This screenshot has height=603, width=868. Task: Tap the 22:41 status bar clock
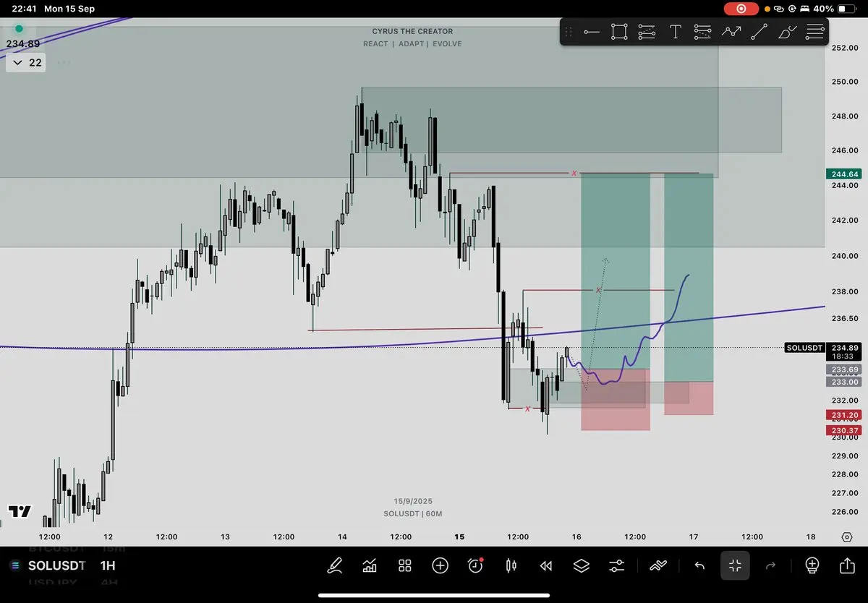[x=24, y=9]
